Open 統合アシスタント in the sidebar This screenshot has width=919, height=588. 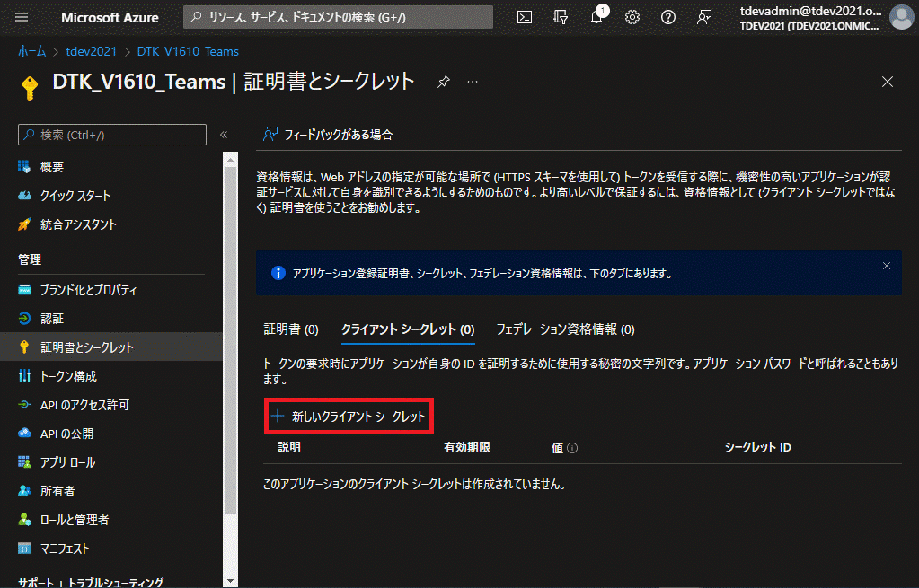coord(78,224)
